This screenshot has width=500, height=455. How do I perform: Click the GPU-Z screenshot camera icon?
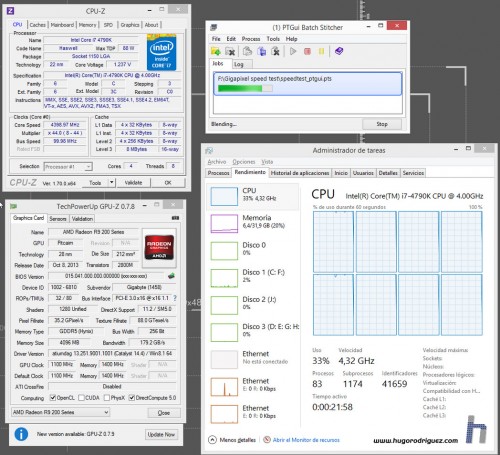[175, 218]
